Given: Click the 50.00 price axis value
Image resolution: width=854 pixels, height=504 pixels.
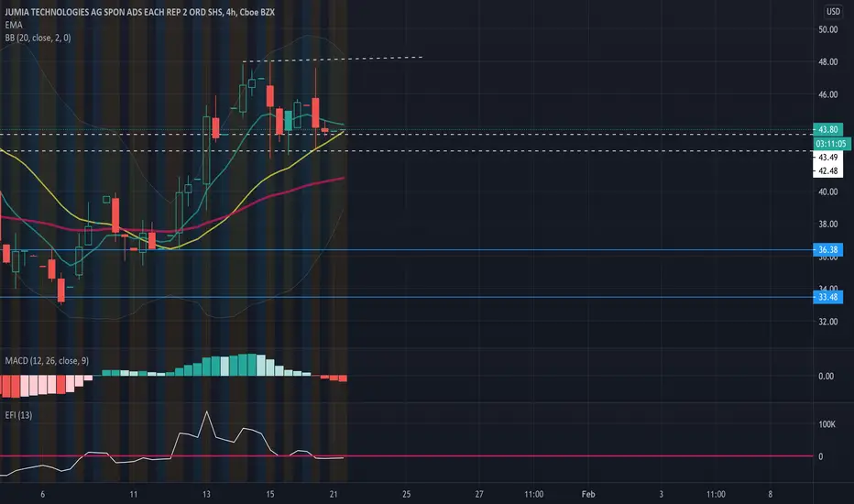Looking at the screenshot, I should pos(827,29).
